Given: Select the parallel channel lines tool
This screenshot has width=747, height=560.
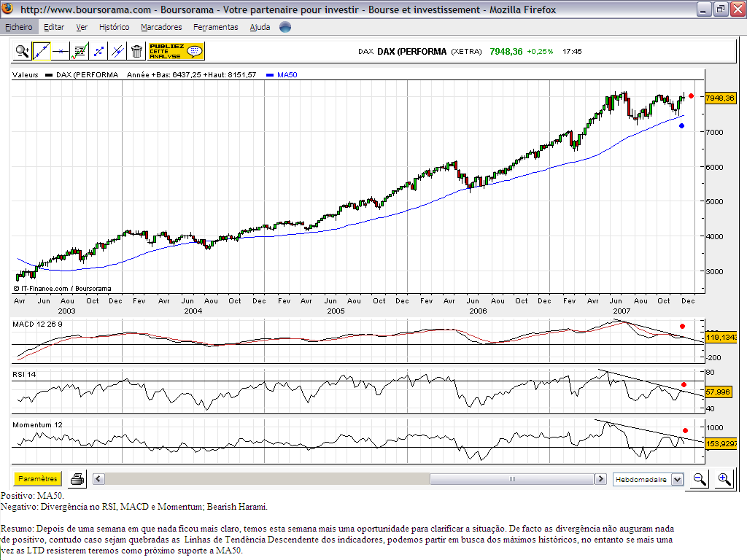Looking at the screenshot, I should coord(117,51).
